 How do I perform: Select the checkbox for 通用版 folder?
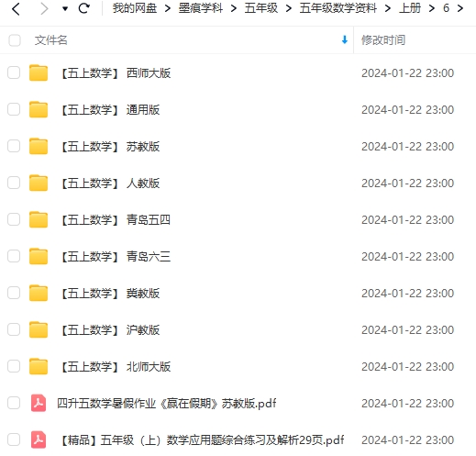point(14,109)
